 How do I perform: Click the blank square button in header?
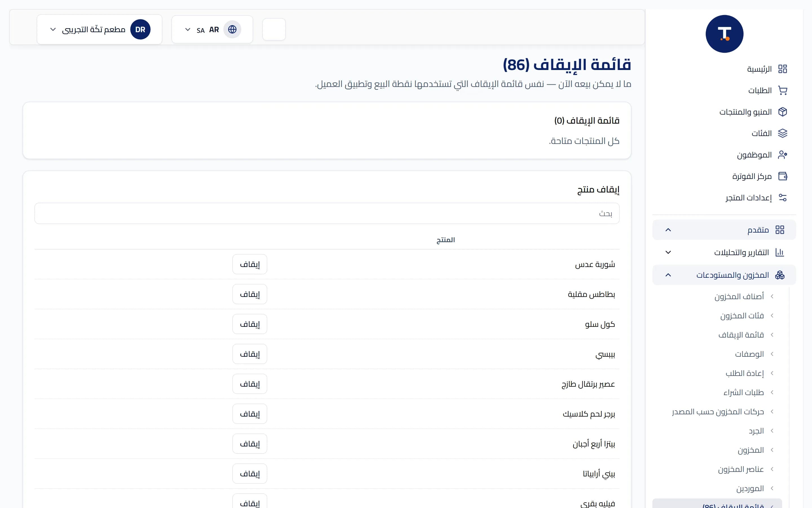point(274,30)
